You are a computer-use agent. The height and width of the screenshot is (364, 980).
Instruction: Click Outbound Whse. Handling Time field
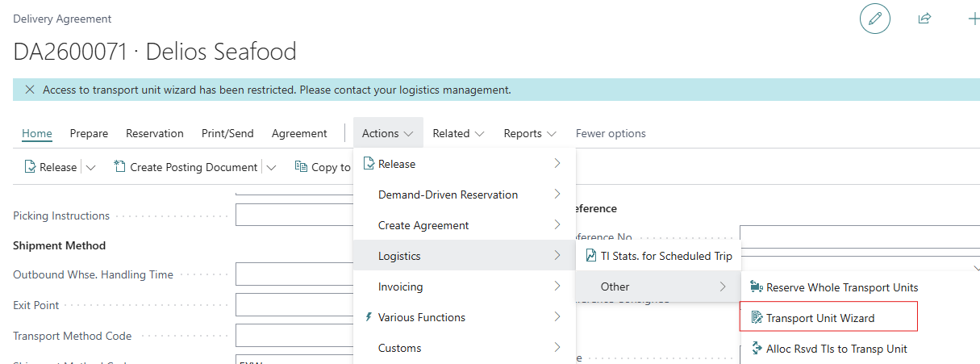[294, 274]
